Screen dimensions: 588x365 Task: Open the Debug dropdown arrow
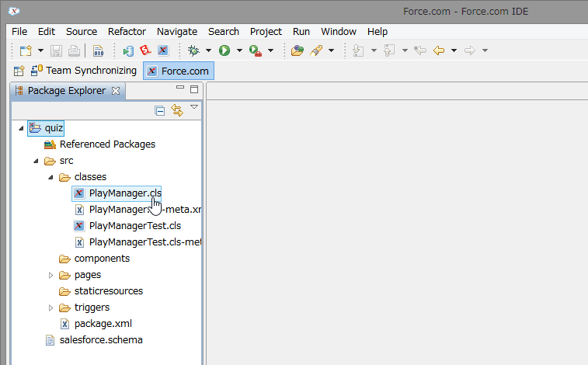[x=208, y=50]
